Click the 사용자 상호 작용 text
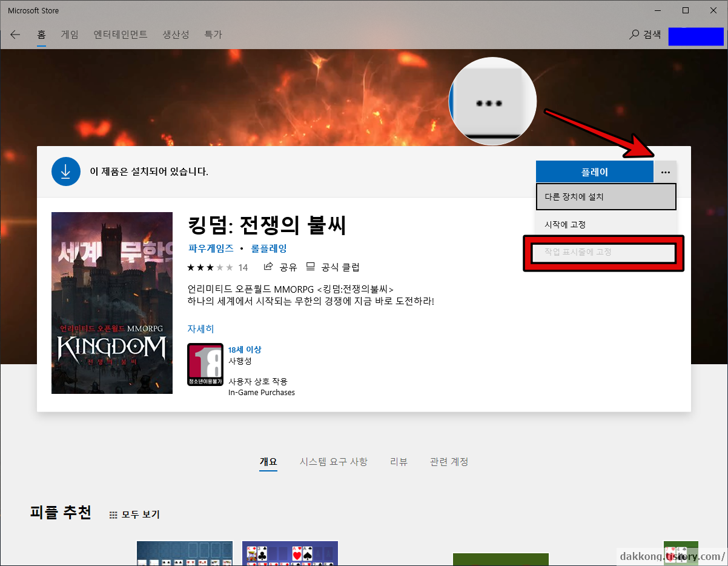 click(257, 381)
